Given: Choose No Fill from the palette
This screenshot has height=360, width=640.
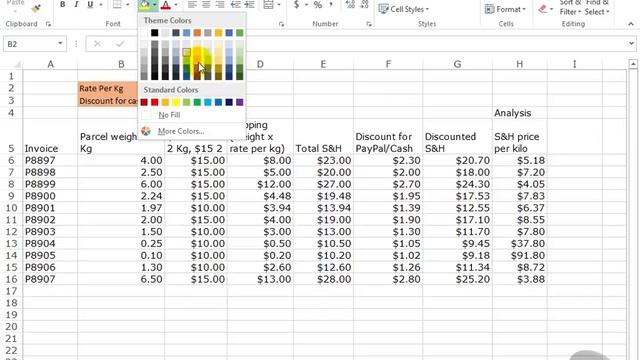Looking at the screenshot, I should pos(169,115).
